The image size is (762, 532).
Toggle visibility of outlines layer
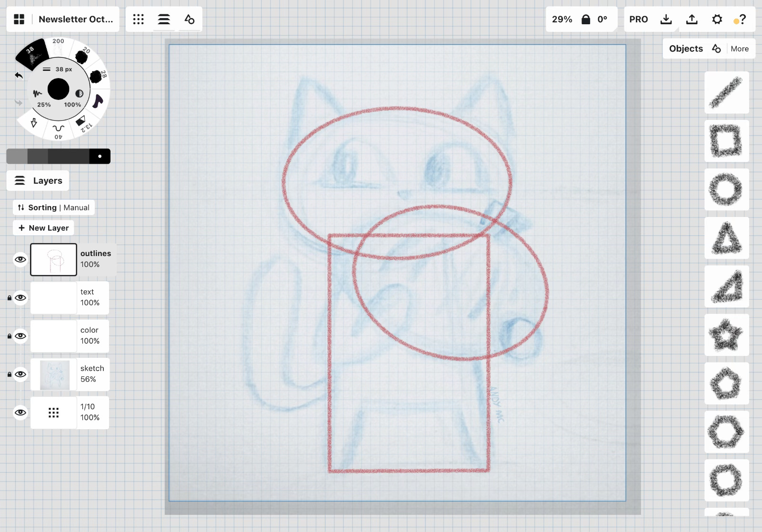(x=20, y=259)
